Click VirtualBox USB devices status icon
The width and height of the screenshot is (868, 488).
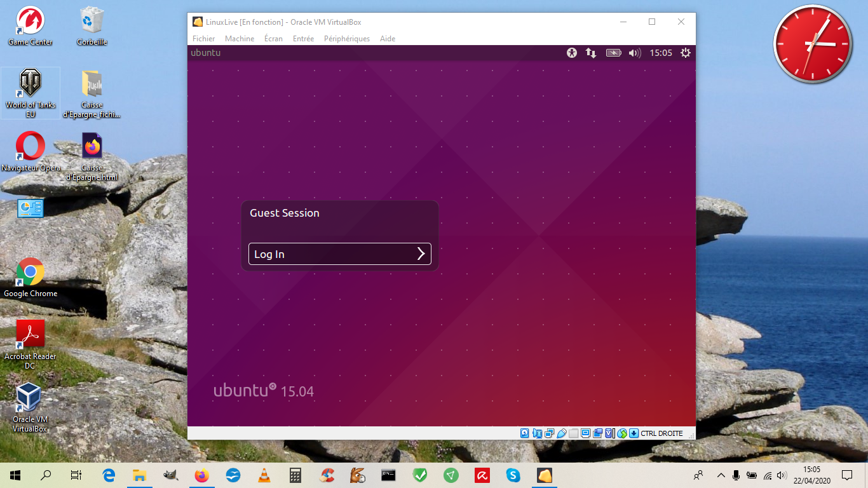click(561, 433)
